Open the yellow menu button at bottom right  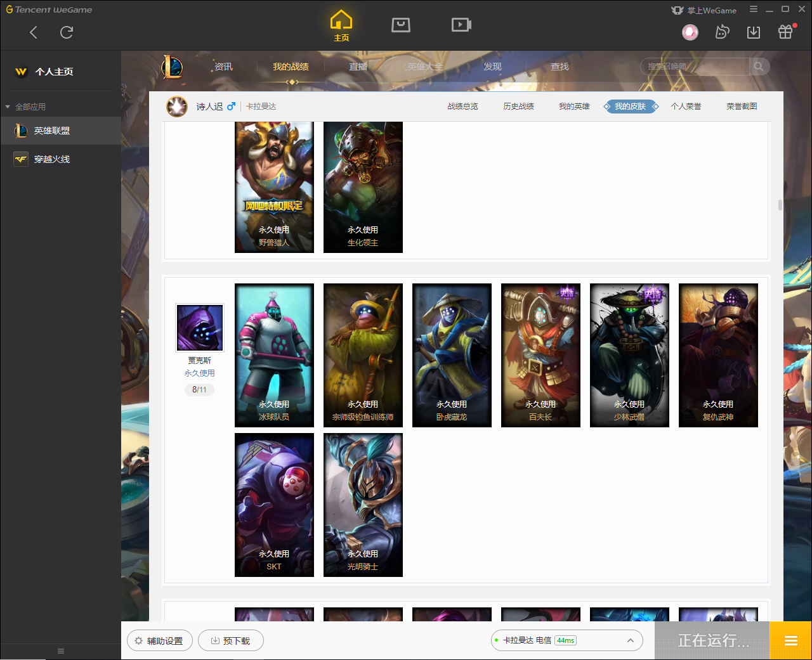tap(790, 640)
